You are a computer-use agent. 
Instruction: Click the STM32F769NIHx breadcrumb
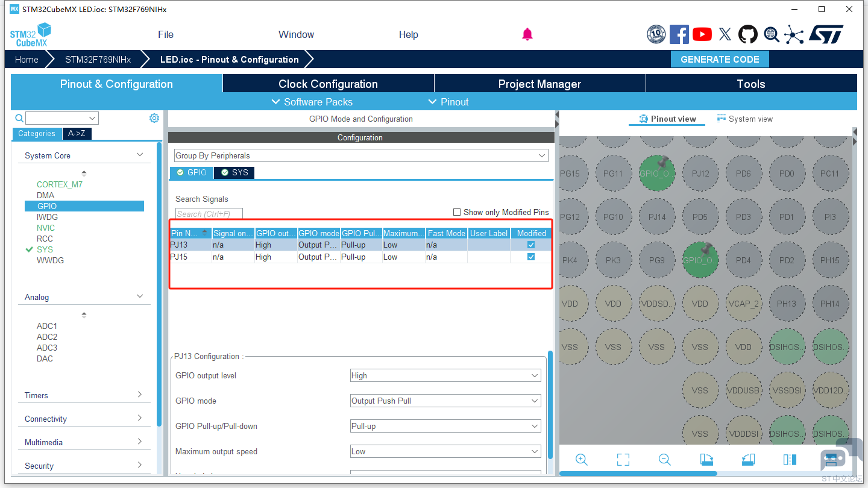coord(98,60)
